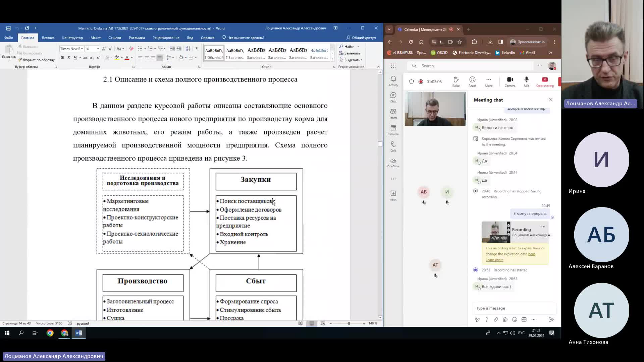
Task: Click the Формат по образцу painter
Action: [x=36, y=60]
